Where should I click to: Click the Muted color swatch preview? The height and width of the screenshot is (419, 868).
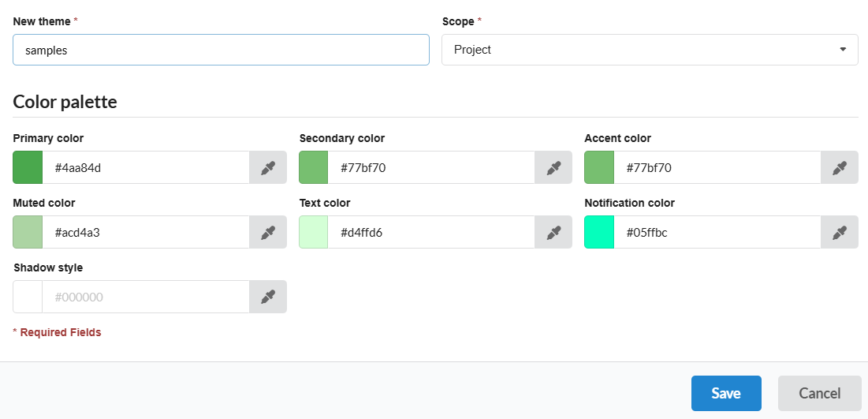click(28, 232)
